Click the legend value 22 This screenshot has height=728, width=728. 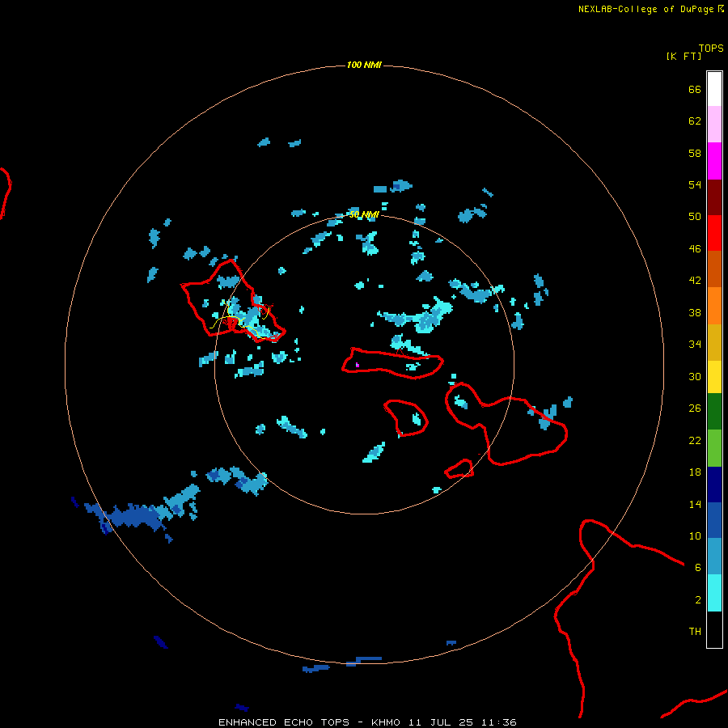pyautogui.click(x=695, y=440)
